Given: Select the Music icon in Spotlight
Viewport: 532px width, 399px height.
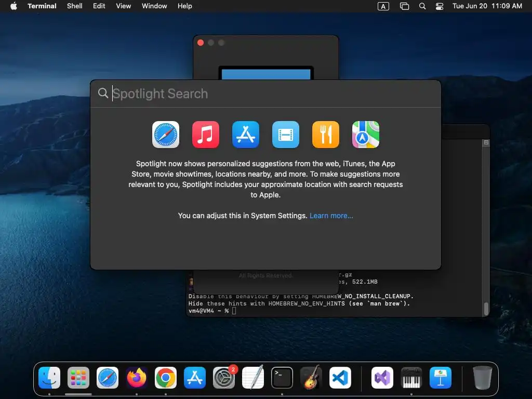Looking at the screenshot, I should [206, 135].
